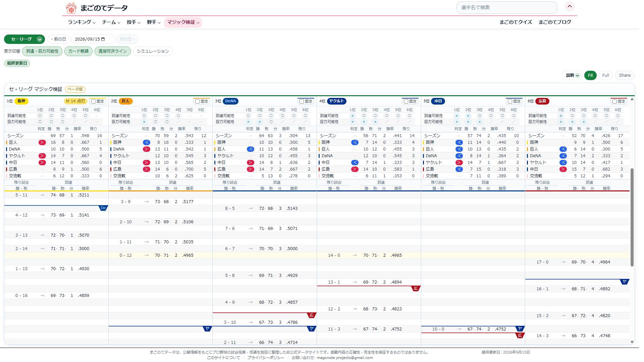Open the マジック検証 menu
The image size is (644, 362).
pos(183,22)
